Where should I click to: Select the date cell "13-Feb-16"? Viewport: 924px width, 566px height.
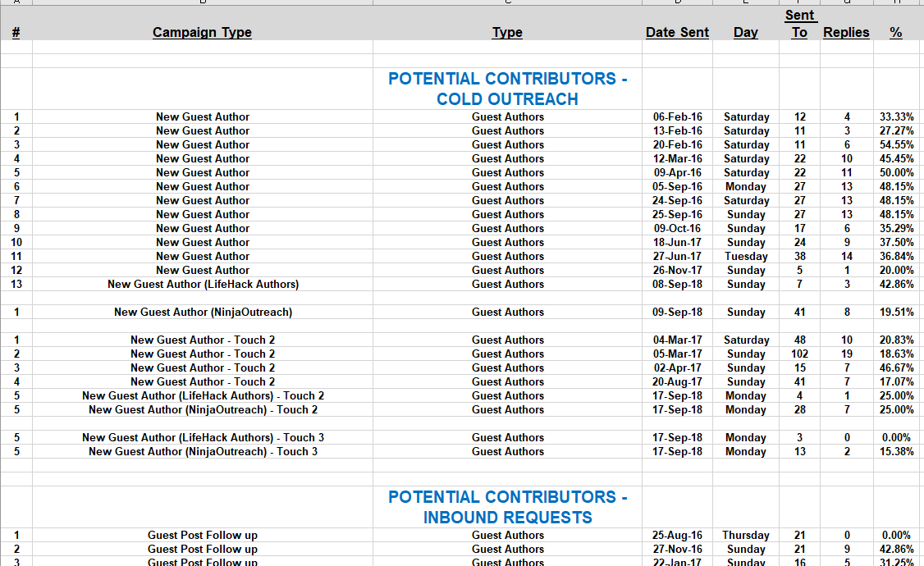[x=677, y=130]
